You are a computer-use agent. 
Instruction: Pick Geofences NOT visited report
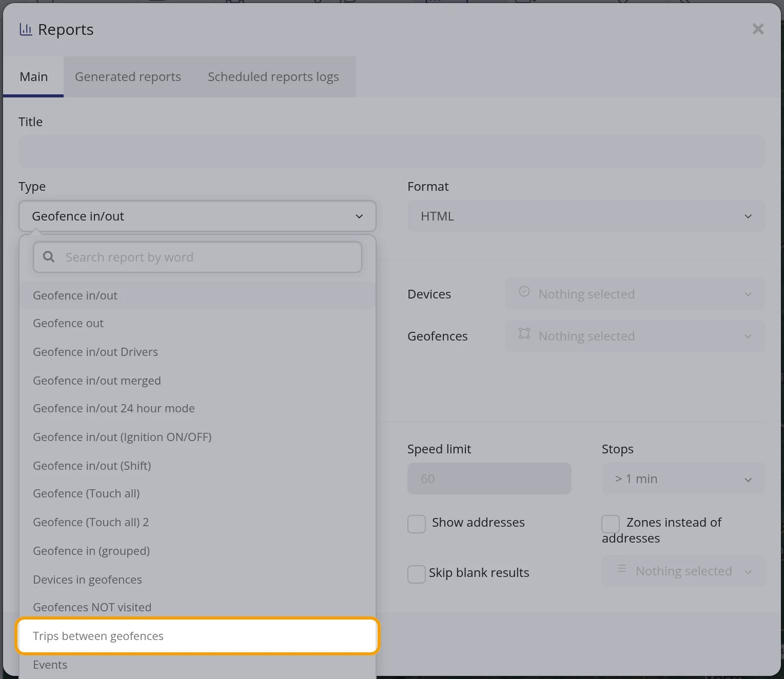197,607
